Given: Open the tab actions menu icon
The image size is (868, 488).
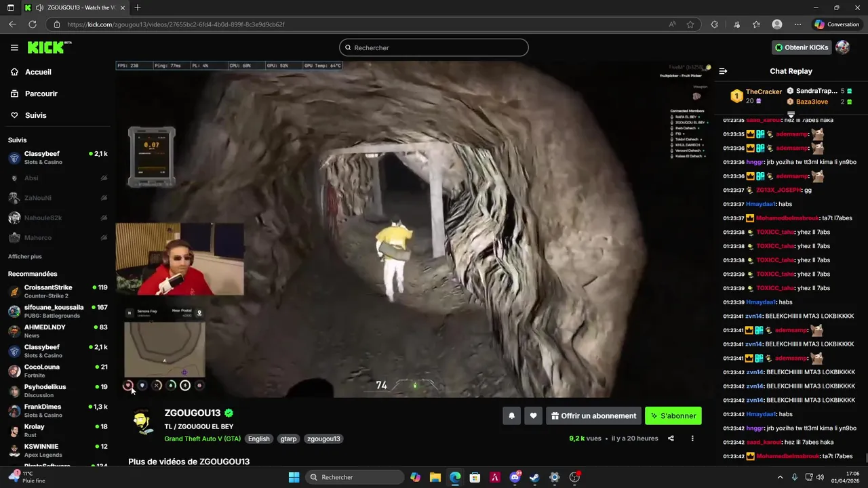Looking at the screenshot, I should [x=11, y=7].
